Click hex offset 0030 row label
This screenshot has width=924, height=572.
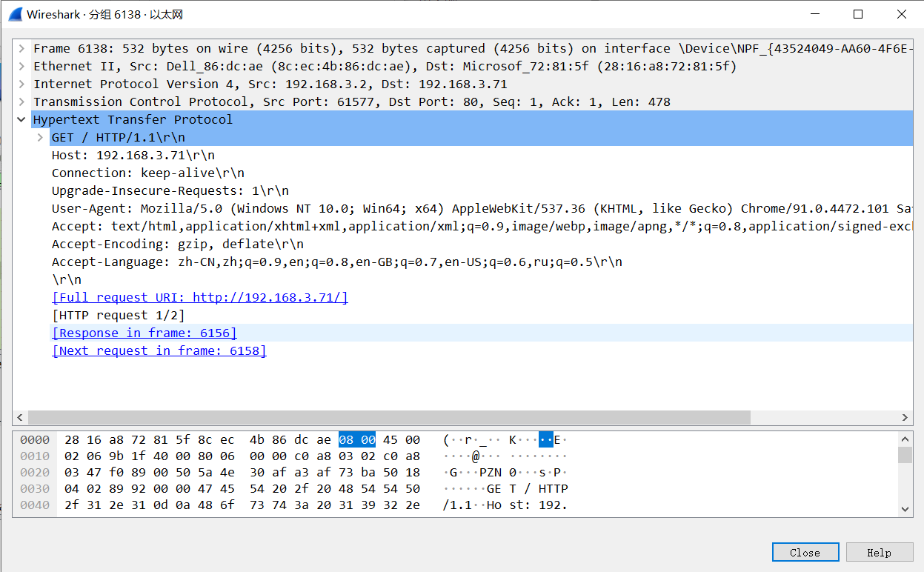pyautogui.click(x=35, y=488)
